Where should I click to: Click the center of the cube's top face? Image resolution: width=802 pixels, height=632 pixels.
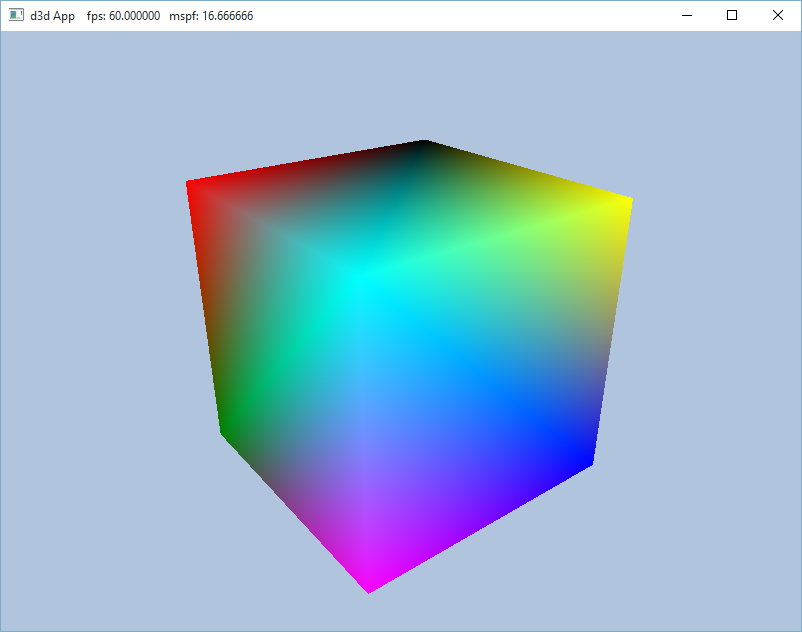pos(400,205)
